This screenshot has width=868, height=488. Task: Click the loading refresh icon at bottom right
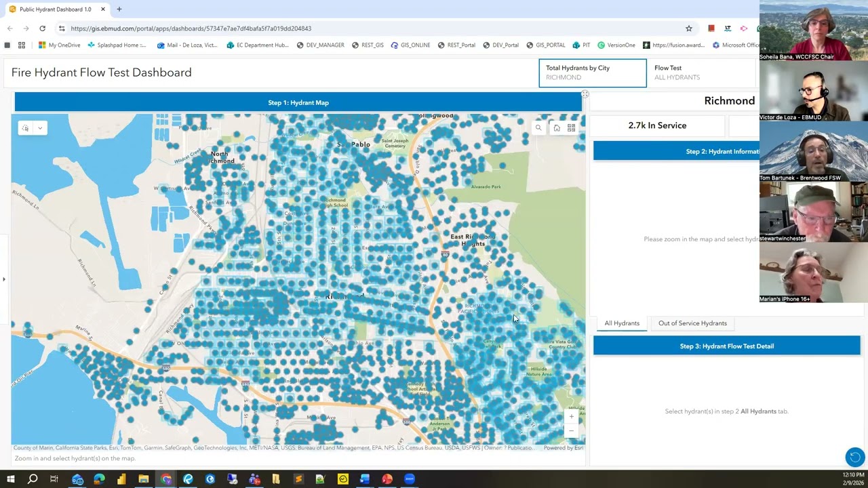(854, 457)
